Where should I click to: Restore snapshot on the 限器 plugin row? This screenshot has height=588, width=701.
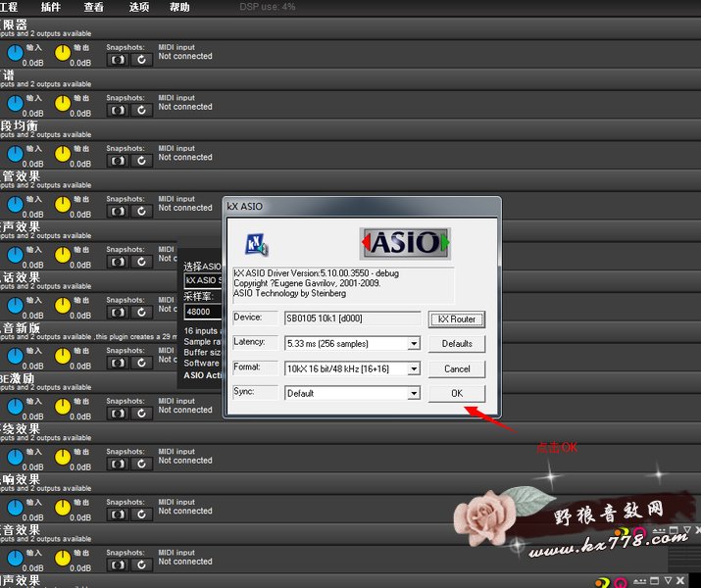[142, 60]
